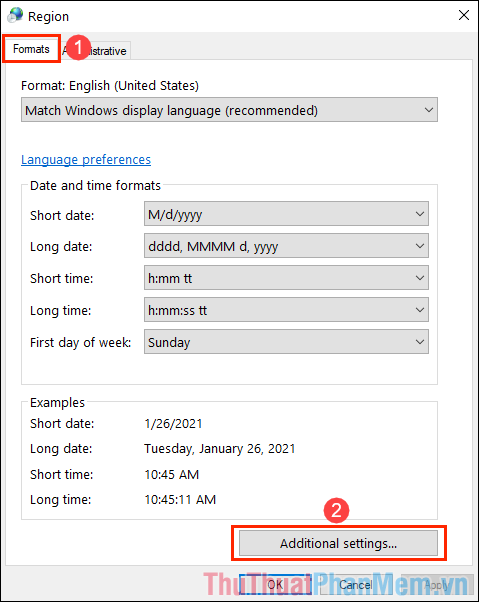This screenshot has height=602, width=479.
Task: Expand the Format language dropdown
Action: (229, 110)
